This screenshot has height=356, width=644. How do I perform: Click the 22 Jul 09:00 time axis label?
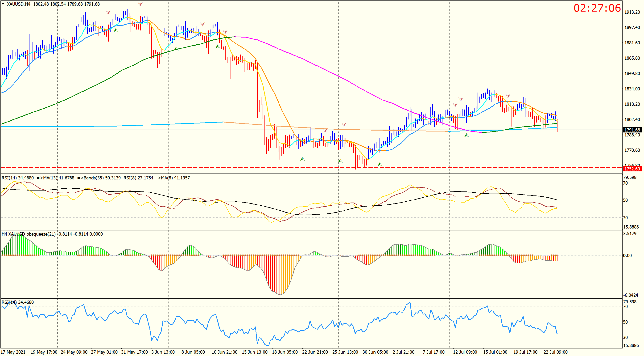coord(555,352)
